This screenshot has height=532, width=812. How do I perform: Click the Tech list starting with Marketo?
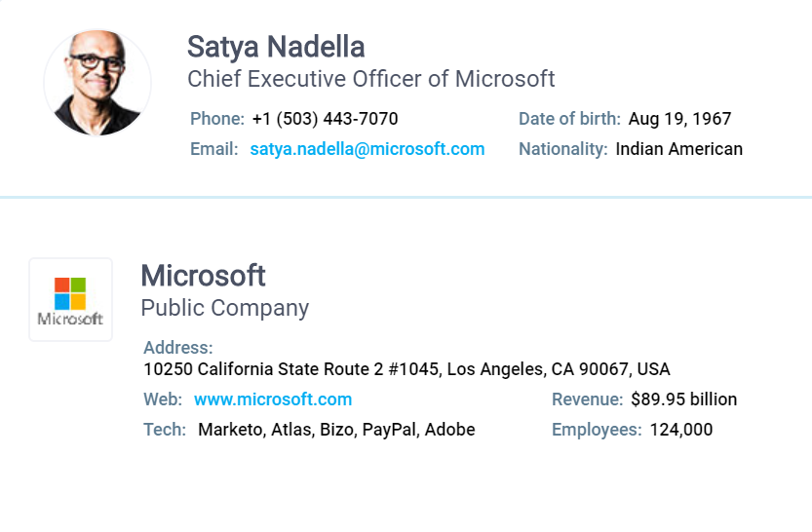(x=336, y=430)
